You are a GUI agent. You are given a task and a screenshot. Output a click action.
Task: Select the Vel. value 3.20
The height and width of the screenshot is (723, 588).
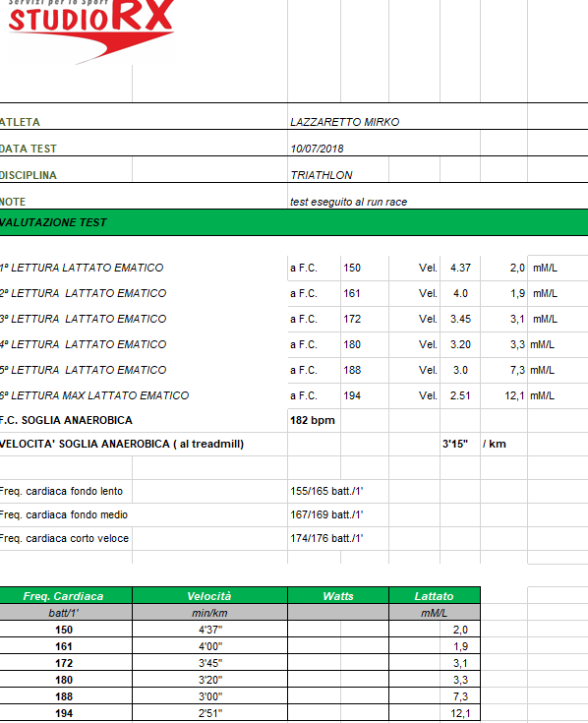point(460,344)
